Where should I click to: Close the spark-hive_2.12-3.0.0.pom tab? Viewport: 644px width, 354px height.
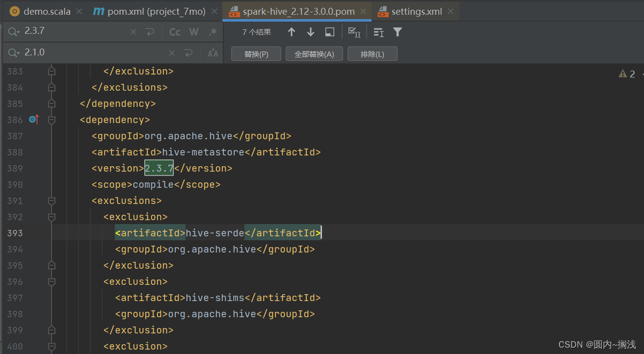(x=363, y=12)
